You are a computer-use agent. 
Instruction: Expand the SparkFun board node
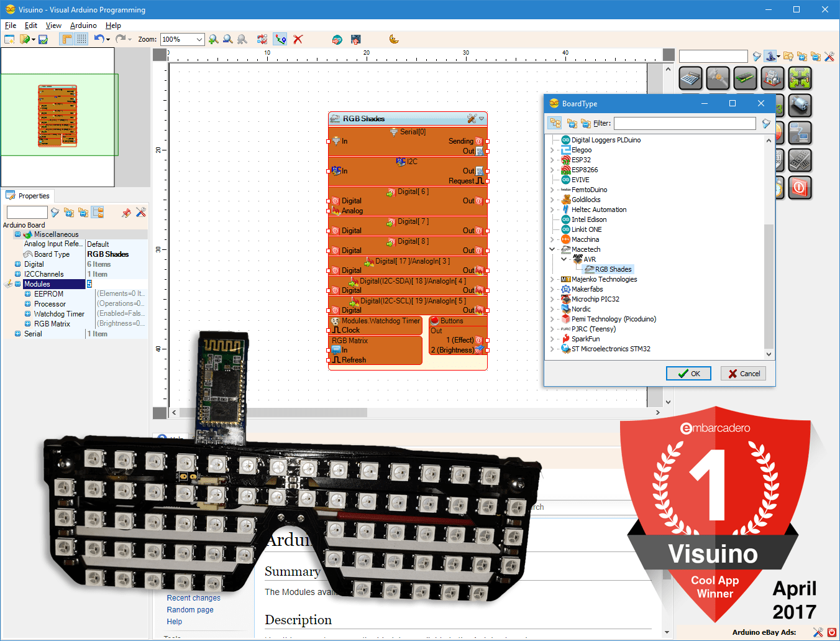click(552, 339)
